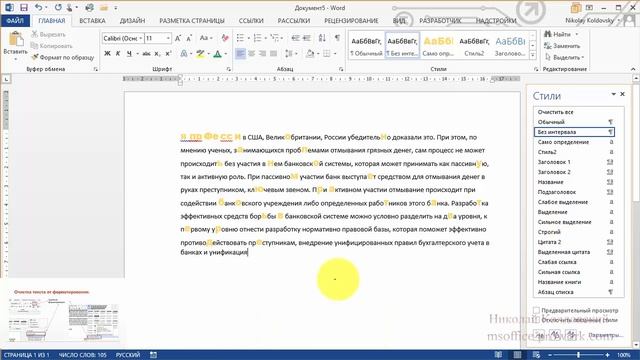Screen dimensions: 640x360
Task: Click the Multilevel list icon
Action: click(x=275, y=38)
